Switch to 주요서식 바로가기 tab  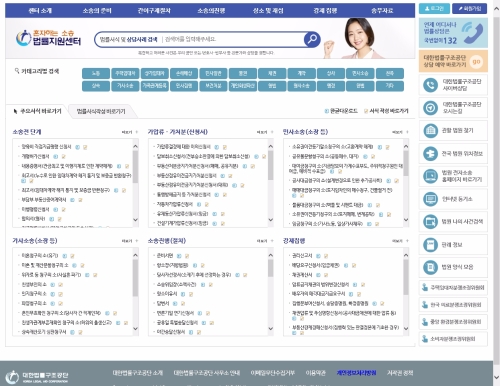(37, 111)
